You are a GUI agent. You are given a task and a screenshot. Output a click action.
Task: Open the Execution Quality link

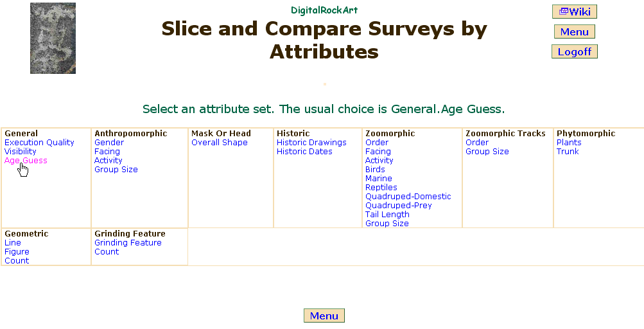pyautogui.click(x=39, y=143)
